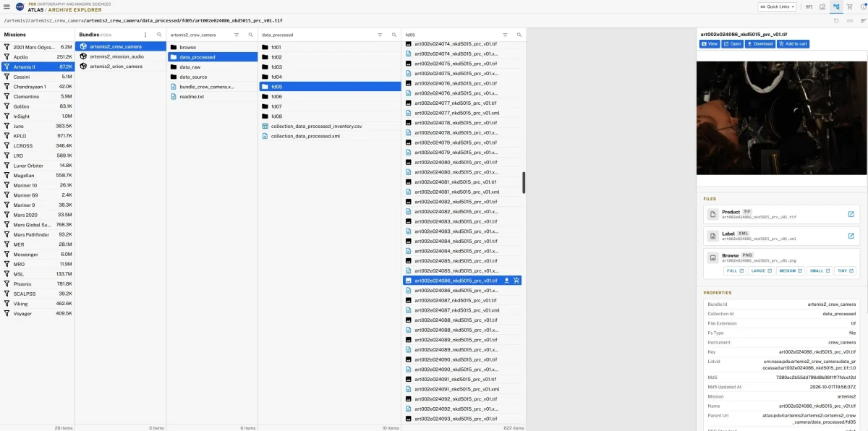This screenshot has height=431, width=868.
Task: Open the sort lines menu in path bar
Action: 863,20
